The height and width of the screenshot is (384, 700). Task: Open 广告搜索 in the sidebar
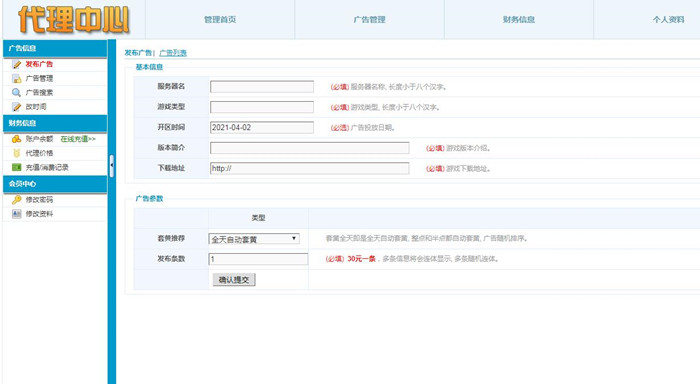coord(39,93)
